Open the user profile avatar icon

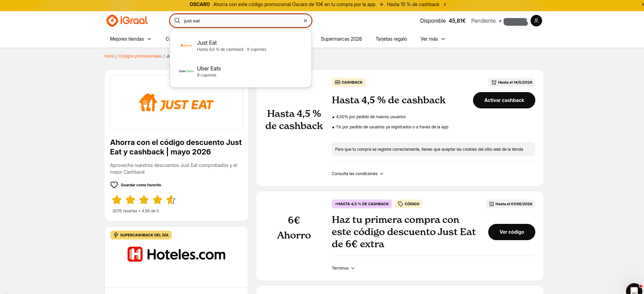(536, 21)
